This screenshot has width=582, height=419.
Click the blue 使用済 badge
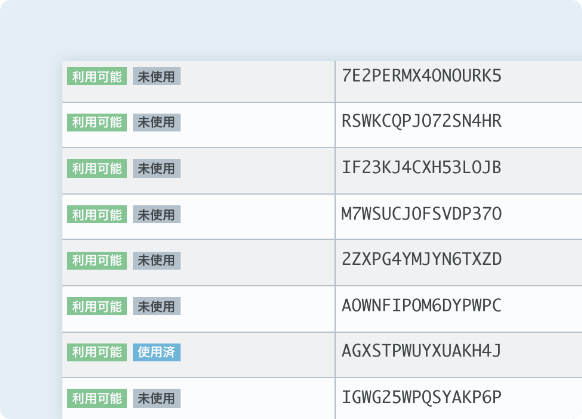157,352
